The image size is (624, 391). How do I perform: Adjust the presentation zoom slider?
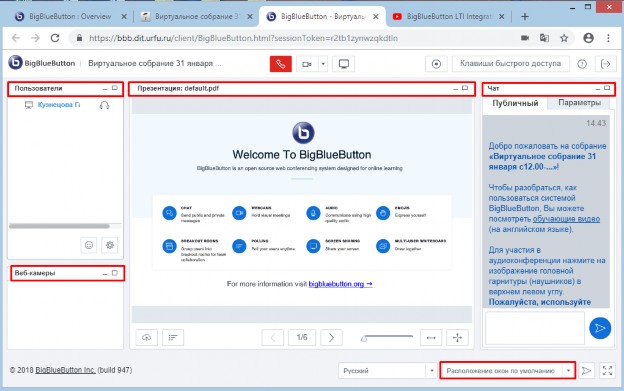pos(387,337)
